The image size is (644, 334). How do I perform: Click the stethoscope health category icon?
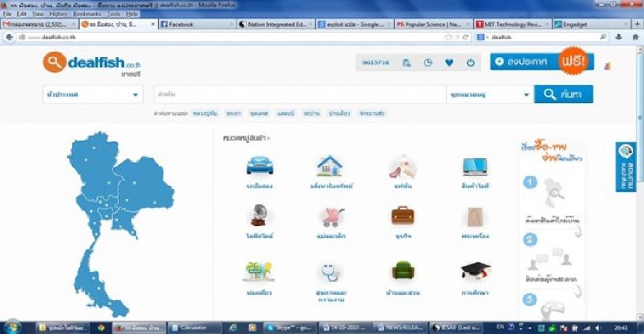[x=330, y=272]
